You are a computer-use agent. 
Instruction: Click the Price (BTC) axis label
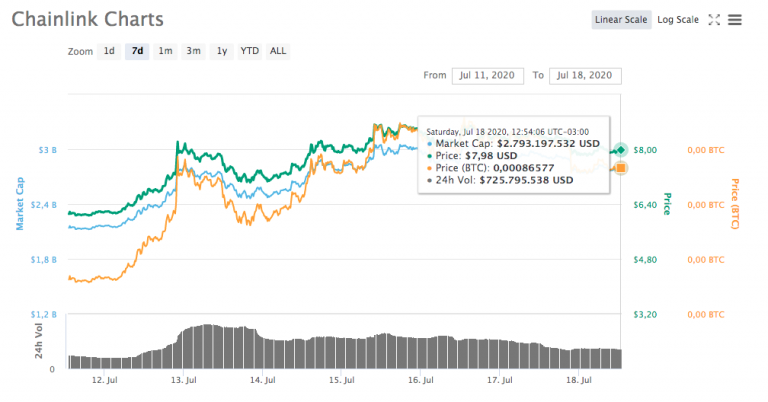(735, 204)
